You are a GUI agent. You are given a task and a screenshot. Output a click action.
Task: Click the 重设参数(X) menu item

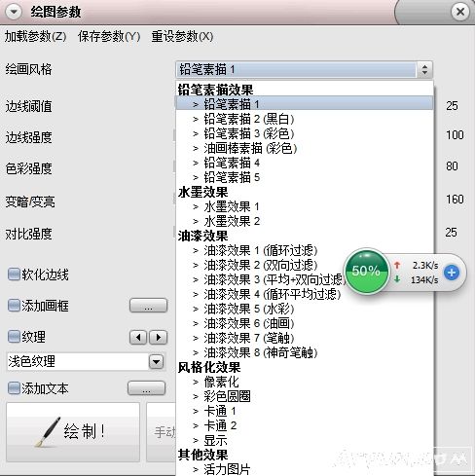(182, 36)
